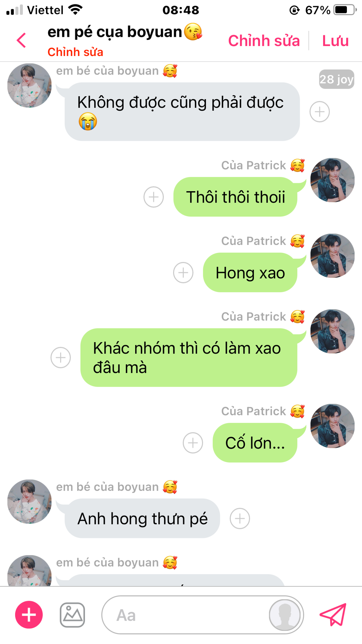Open the 'Hong xao' message bubble
Viewport: 362px width, 644px height.
[x=250, y=272]
